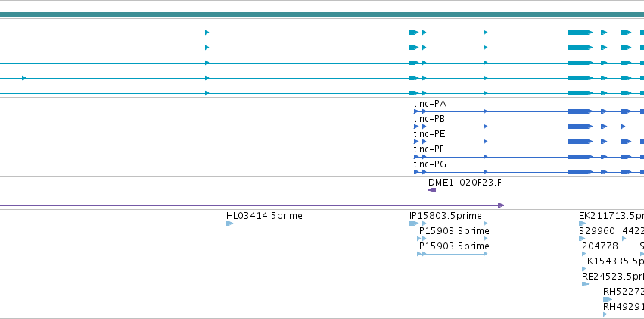Select the DME1-020F23.F purple feature arrow
This screenshot has width=644, height=319.
point(432,190)
